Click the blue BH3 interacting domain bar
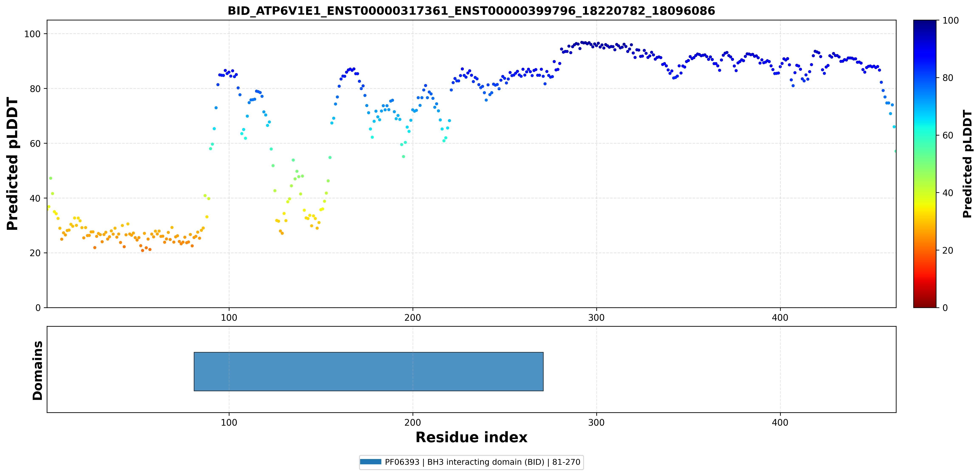Viewport: 980px width, 476px height. (x=368, y=371)
